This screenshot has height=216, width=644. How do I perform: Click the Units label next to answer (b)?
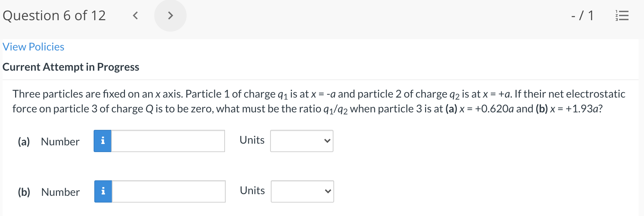click(x=252, y=190)
